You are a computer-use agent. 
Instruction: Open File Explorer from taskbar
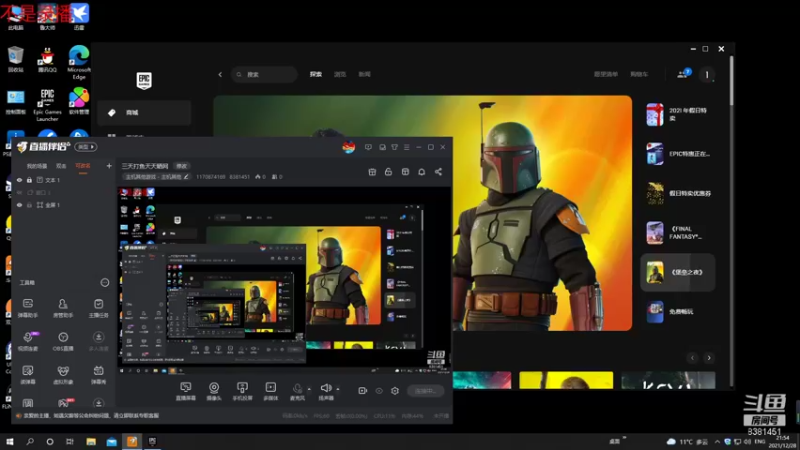91,441
